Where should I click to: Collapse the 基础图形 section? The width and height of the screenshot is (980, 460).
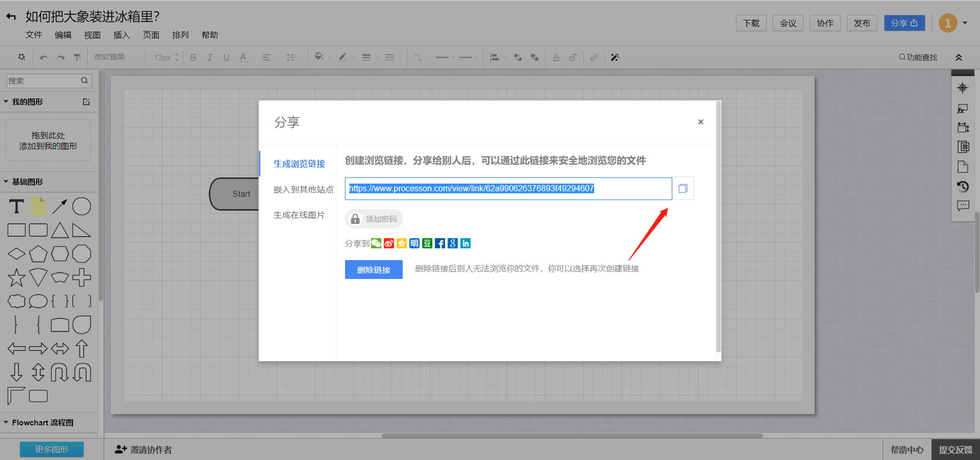pyautogui.click(x=6, y=182)
